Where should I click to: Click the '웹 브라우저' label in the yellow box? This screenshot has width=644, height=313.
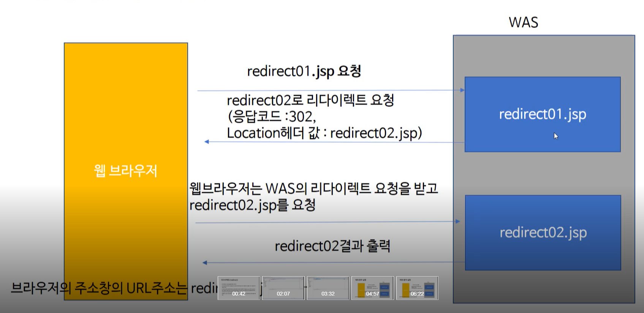(x=125, y=171)
